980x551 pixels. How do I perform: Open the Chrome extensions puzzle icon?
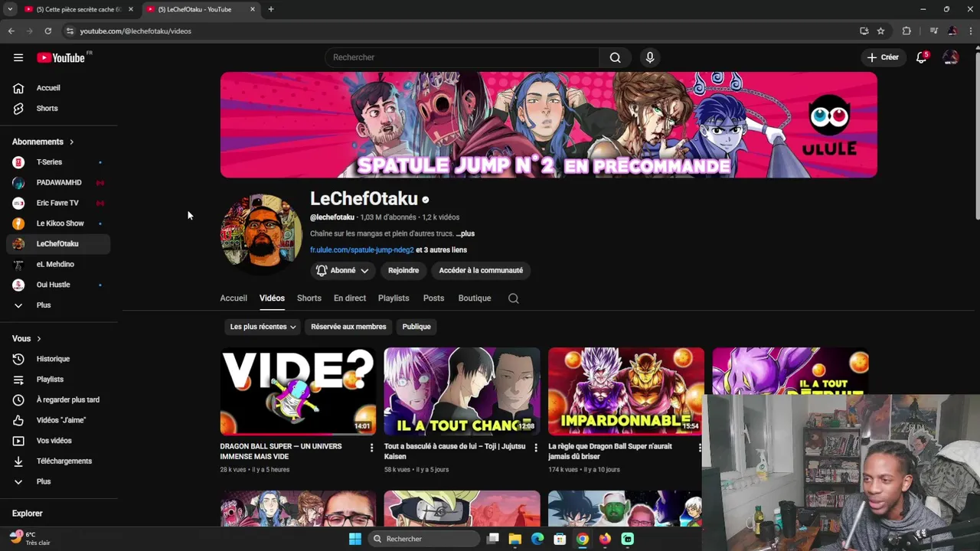906,31
